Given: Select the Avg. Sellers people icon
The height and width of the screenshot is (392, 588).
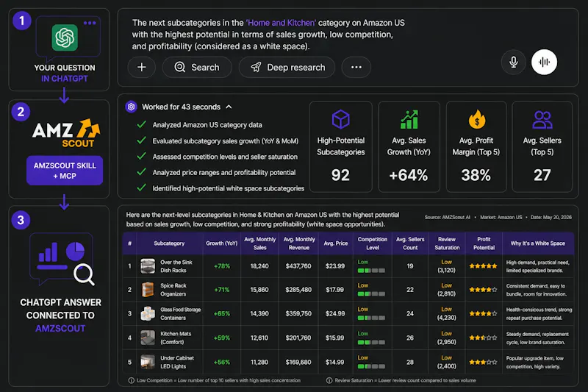Looking at the screenshot, I should click(x=542, y=120).
